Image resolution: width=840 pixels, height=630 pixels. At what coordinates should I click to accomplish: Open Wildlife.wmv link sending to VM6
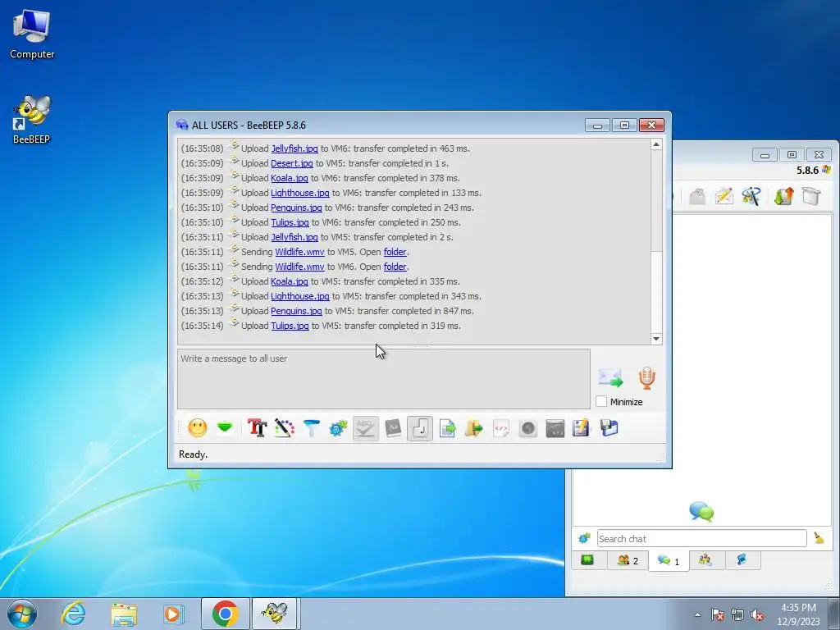coord(300,267)
